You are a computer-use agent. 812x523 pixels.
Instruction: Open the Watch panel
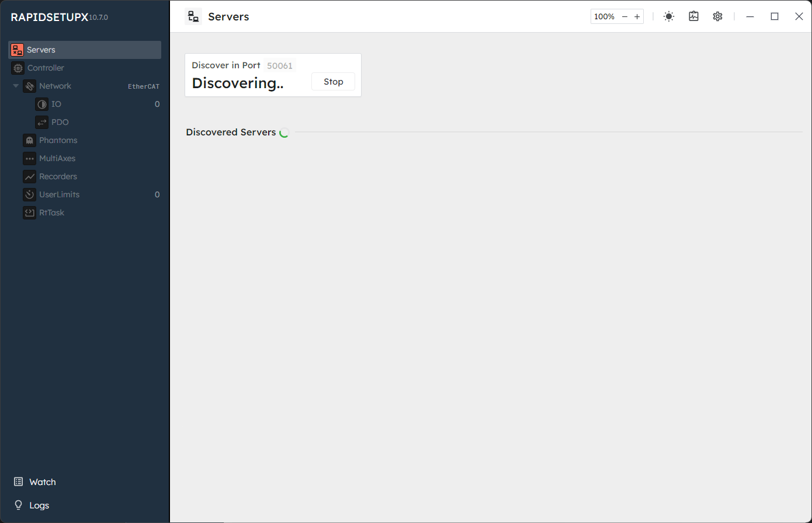click(42, 482)
